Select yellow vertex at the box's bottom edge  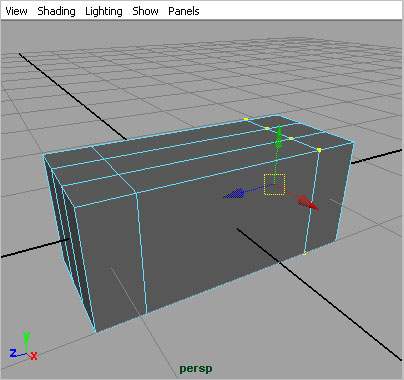pos(304,254)
